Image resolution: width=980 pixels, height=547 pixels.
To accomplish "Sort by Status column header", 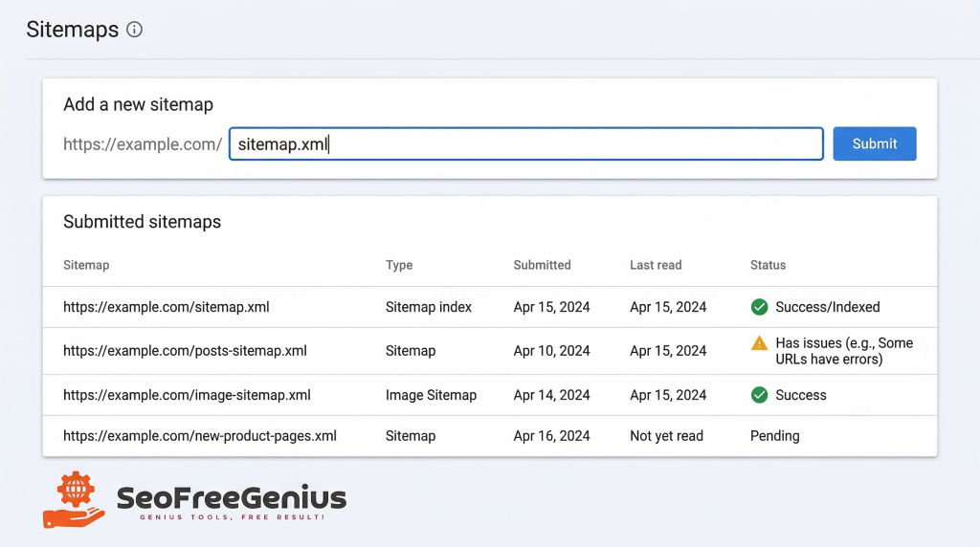I will pyautogui.click(x=768, y=265).
